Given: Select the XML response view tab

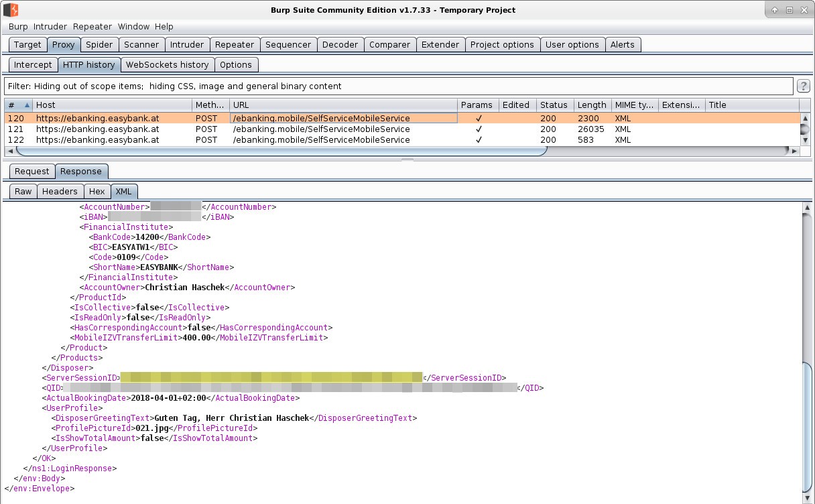Looking at the screenshot, I should coord(124,192).
